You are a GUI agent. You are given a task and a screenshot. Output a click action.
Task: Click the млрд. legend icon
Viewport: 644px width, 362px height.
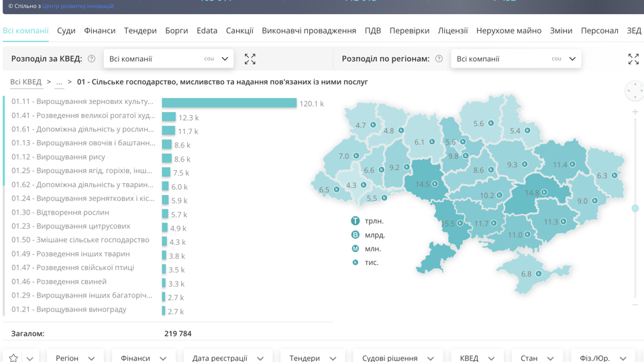coord(356,235)
